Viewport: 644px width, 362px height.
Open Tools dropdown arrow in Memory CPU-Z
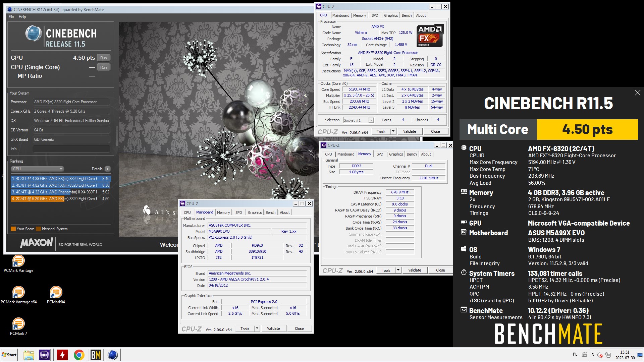point(398,270)
